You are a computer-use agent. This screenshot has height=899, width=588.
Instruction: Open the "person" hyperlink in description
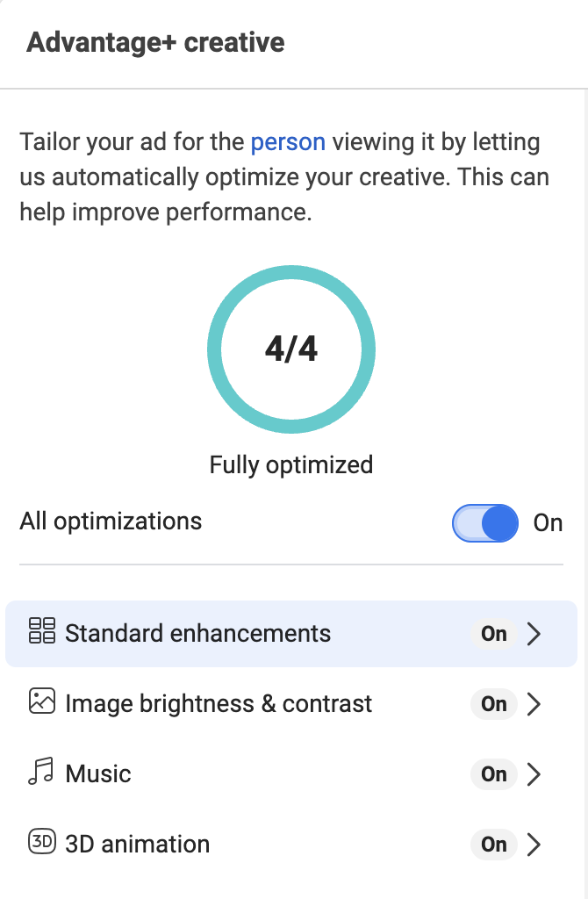tap(288, 142)
